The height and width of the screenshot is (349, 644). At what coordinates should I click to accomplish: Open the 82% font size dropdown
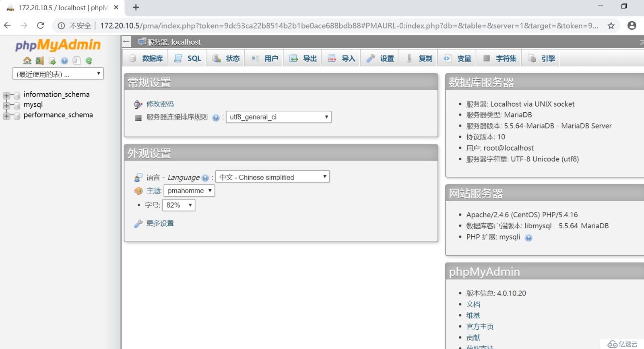179,205
